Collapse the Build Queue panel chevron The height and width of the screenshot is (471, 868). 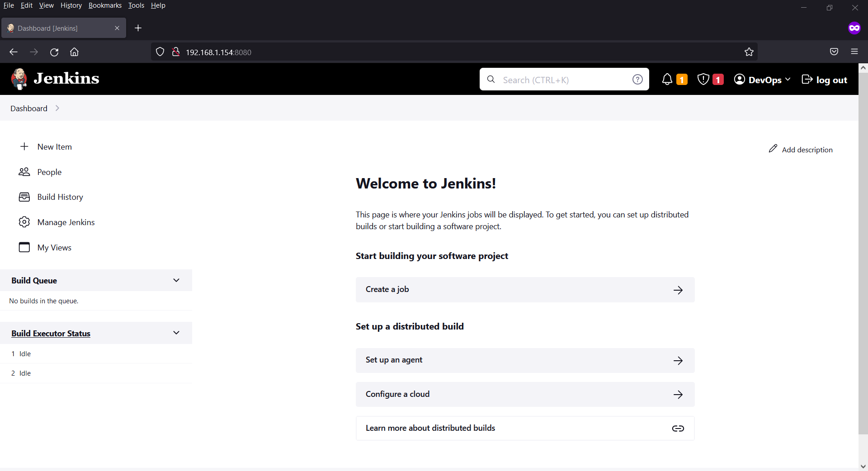click(x=176, y=280)
